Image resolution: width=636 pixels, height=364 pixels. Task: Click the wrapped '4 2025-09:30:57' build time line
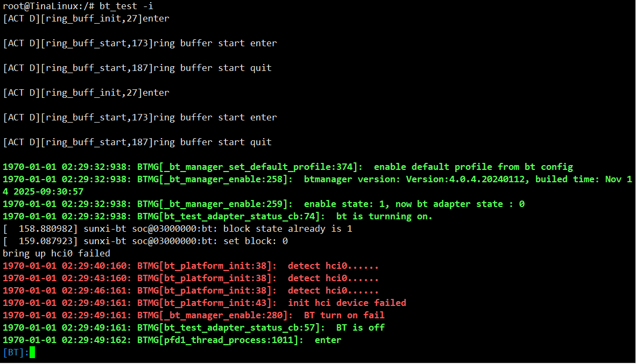point(43,191)
